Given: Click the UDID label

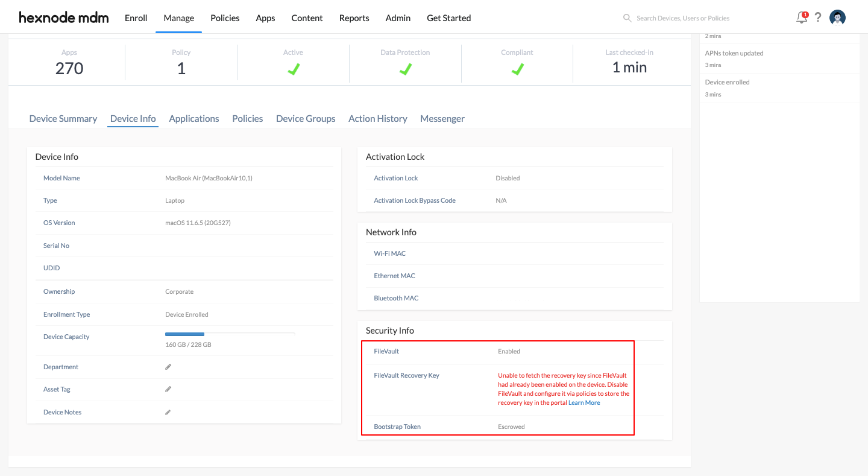Looking at the screenshot, I should coord(51,268).
